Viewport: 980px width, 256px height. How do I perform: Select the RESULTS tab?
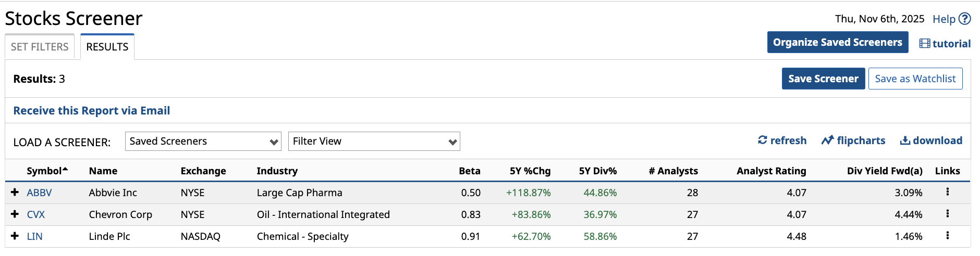coord(107,47)
